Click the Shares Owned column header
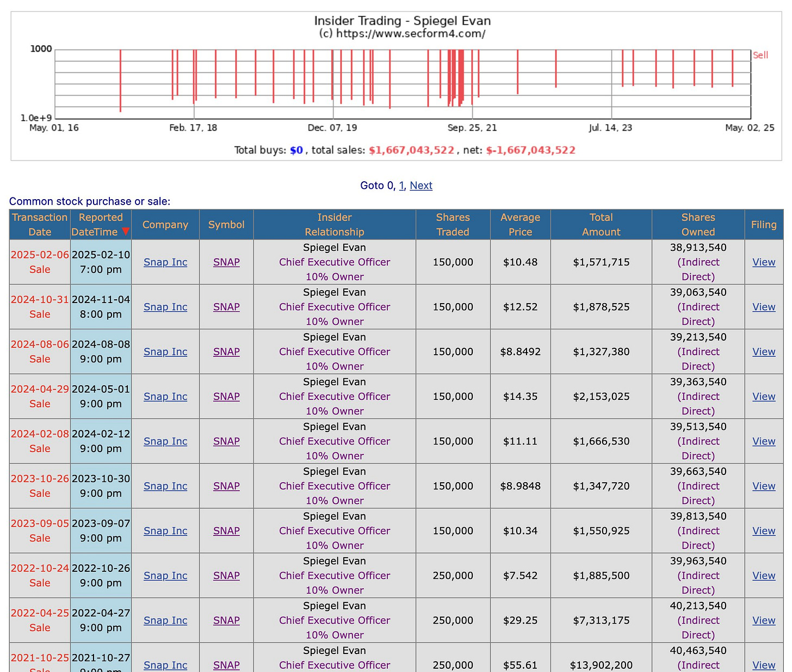 (698, 225)
